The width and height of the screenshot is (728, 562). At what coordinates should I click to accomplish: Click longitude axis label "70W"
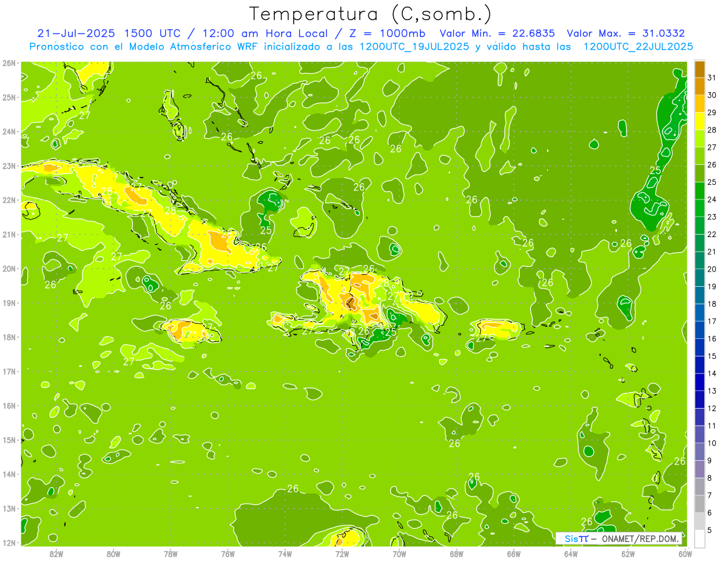click(x=399, y=553)
